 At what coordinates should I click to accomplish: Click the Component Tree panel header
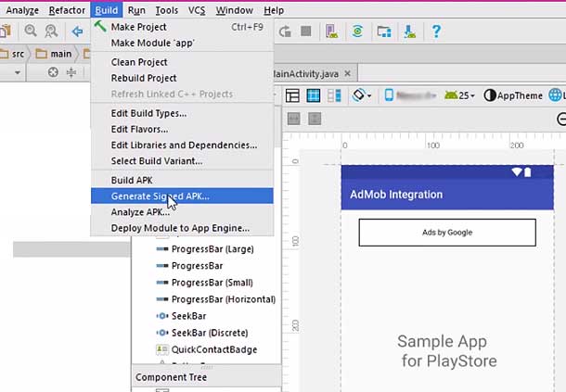pyautogui.click(x=207, y=377)
